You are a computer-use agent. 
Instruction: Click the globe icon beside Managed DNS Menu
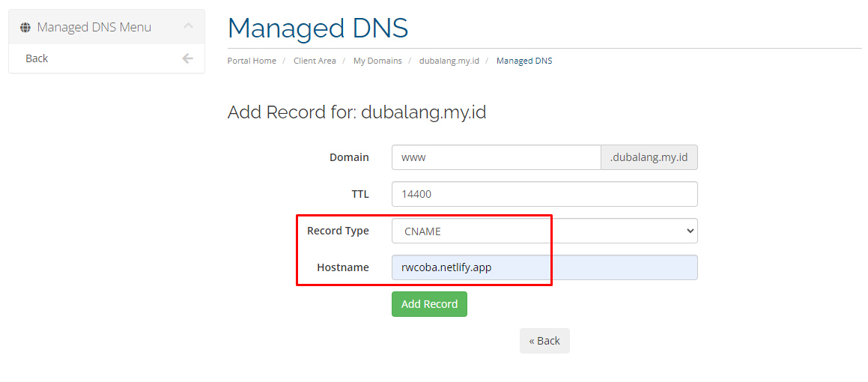click(x=25, y=27)
